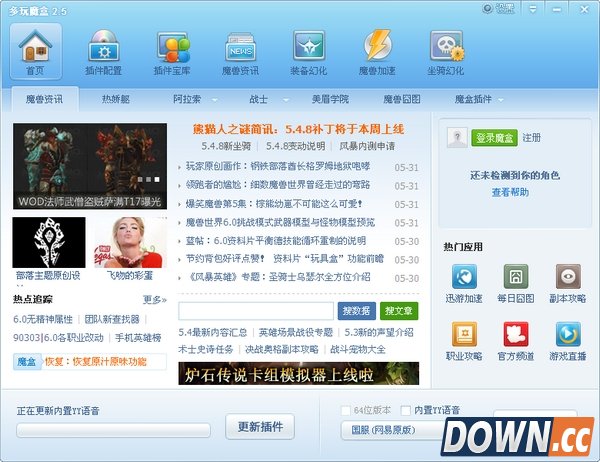This screenshot has height=462, width=600.
Task: Toggle the 内置YY语音 checkbox
Action: click(406, 410)
